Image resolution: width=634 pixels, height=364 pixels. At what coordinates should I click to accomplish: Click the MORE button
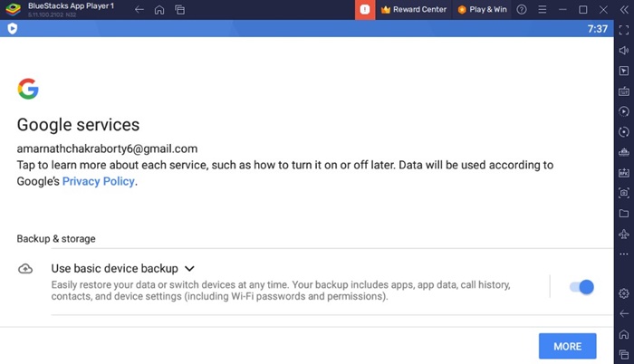pos(567,346)
